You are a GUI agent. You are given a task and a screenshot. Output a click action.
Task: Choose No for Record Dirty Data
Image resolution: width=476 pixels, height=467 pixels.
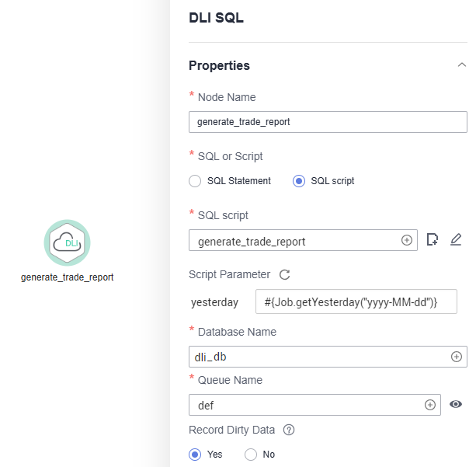coord(251,455)
